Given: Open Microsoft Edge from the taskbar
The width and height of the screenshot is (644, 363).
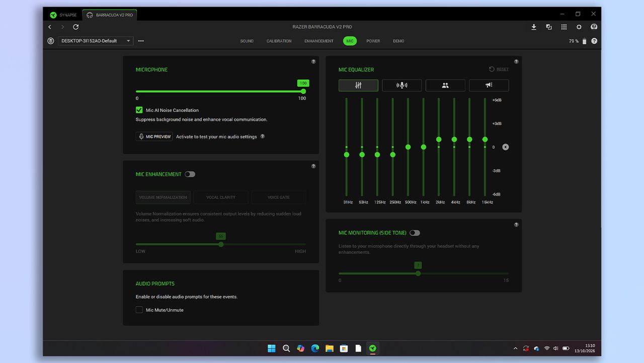Looking at the screenshot, I should coord(315,348).
